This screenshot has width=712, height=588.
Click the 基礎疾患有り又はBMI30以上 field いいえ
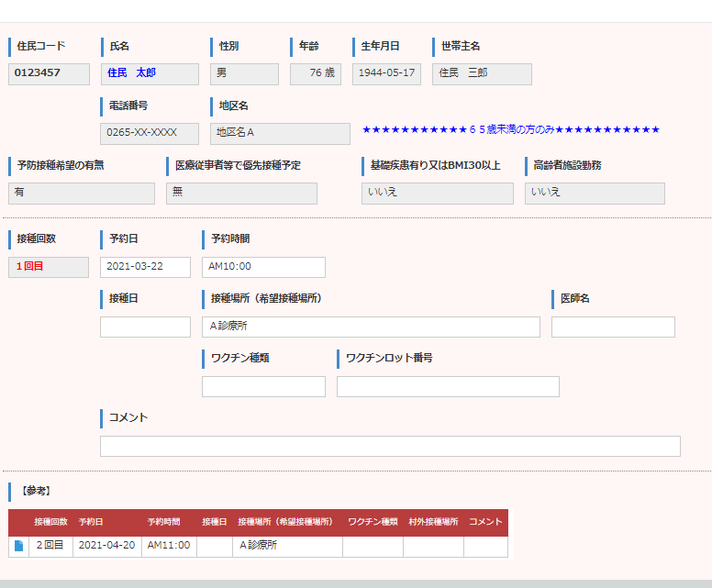tap(437, 193)
